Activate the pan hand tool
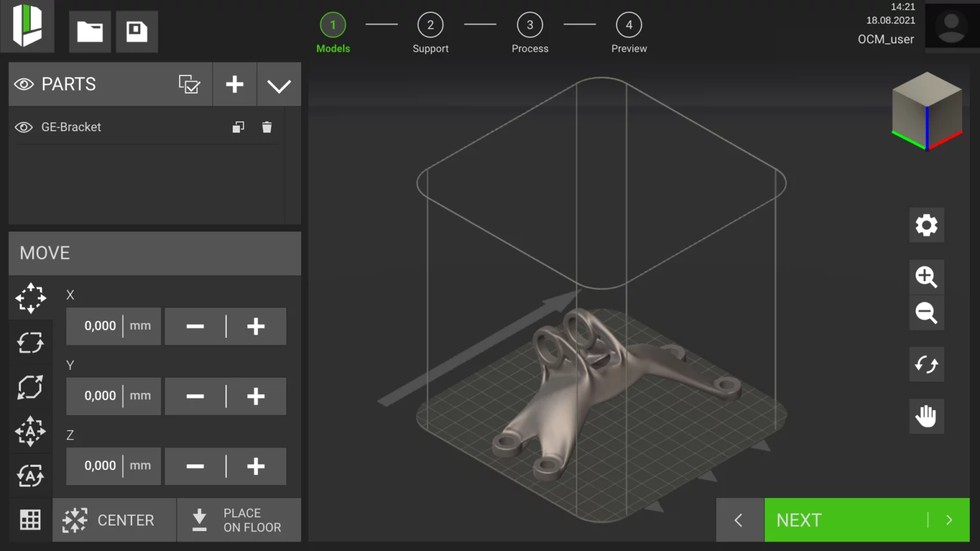This screenshot has height=551, width=980. (x=926, y=416)
